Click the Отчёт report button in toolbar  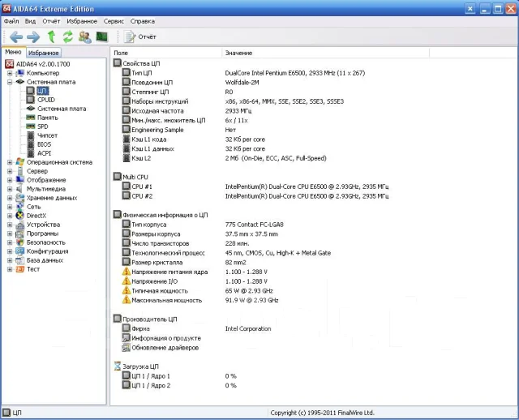(139, 36)
